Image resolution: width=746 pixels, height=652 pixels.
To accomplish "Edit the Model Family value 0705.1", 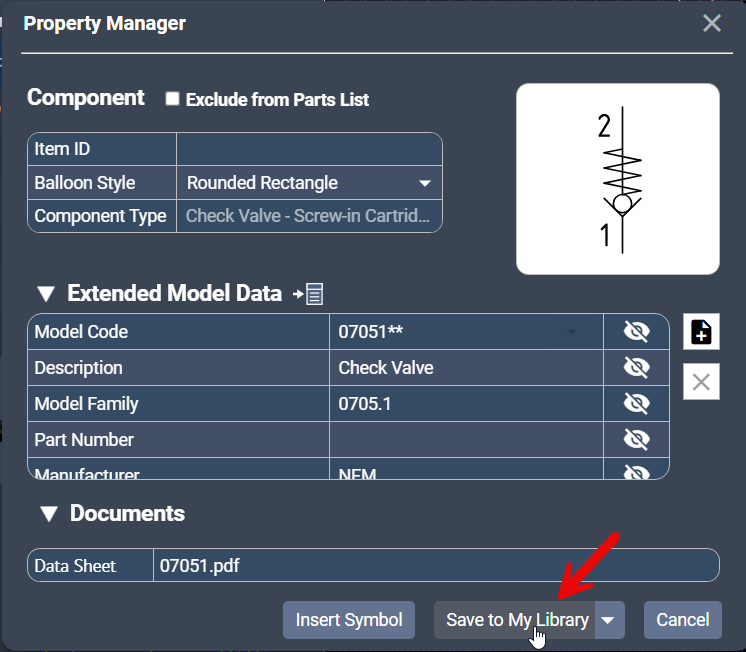I will (466, 404).
